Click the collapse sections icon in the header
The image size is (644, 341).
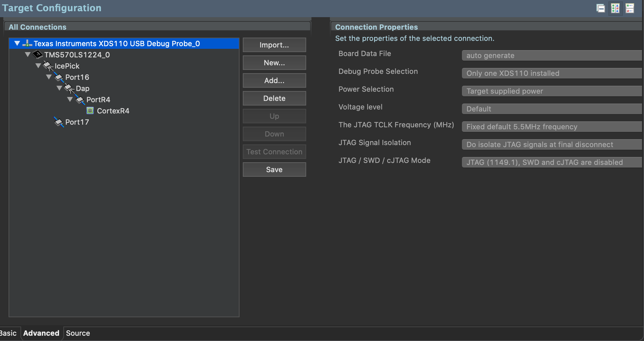(x=600, y=8)
